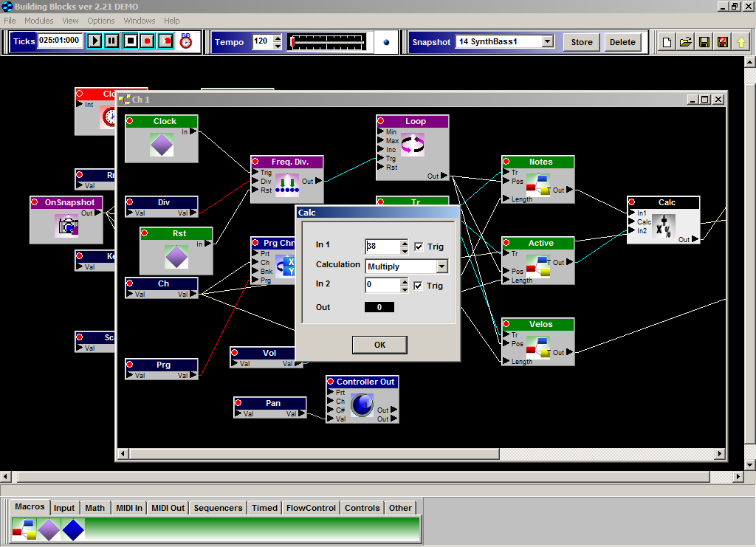This screenshot has width=756, height=547.
Task: Click the Notes module blocks icon
Action: 538,185
